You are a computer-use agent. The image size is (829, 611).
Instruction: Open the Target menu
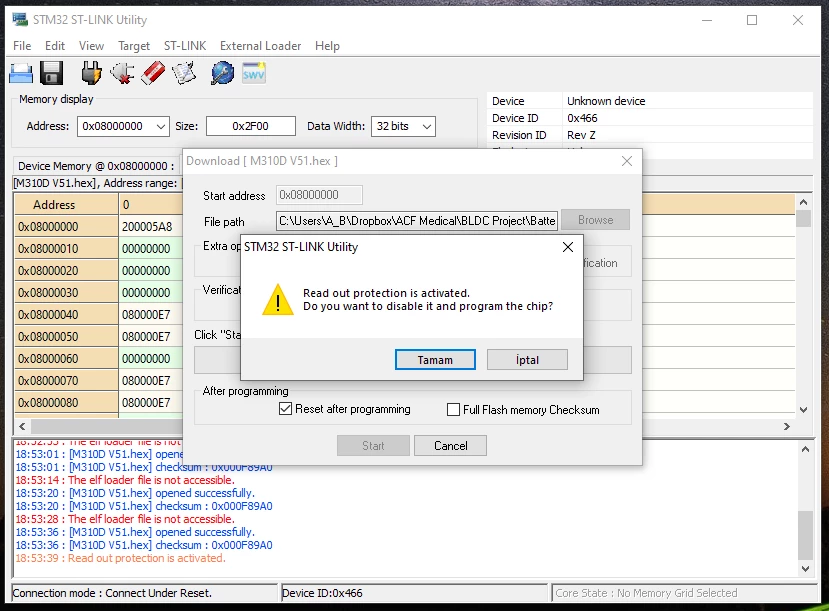pos(134,46)
